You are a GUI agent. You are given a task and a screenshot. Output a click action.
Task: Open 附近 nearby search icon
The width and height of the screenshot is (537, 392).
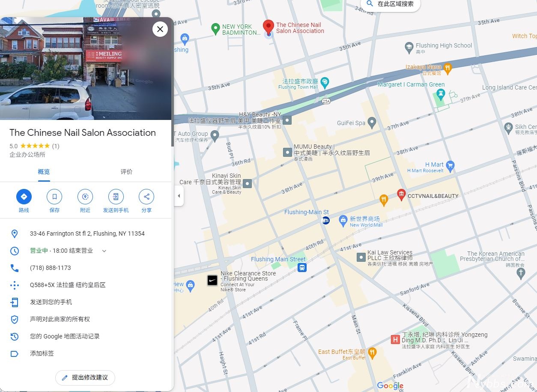(85, 197)
